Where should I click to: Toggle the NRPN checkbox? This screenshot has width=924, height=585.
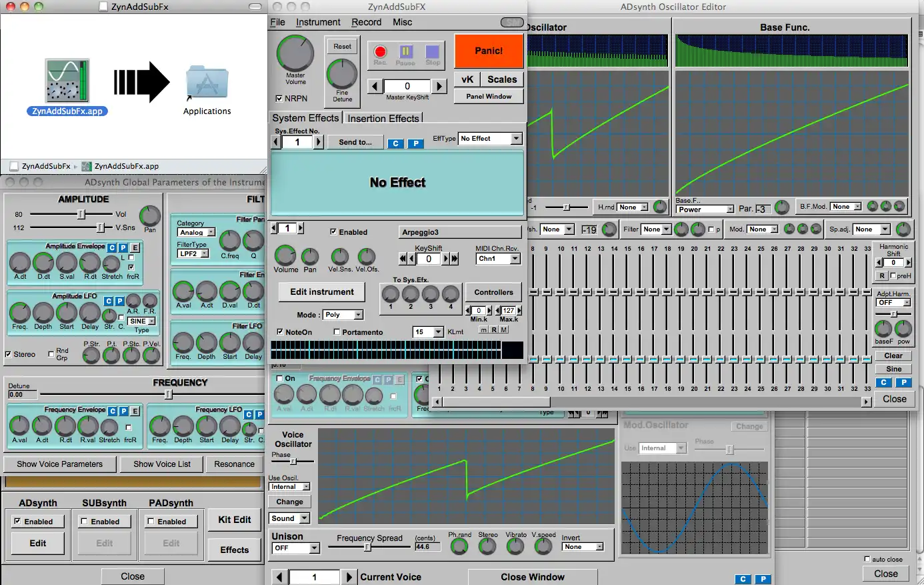pyautogui.click(x=279, y=99)
